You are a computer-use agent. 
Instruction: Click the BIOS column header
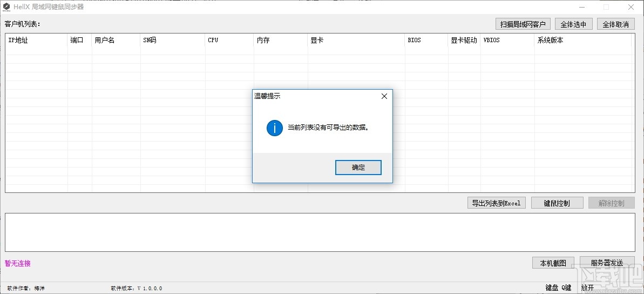427,41
